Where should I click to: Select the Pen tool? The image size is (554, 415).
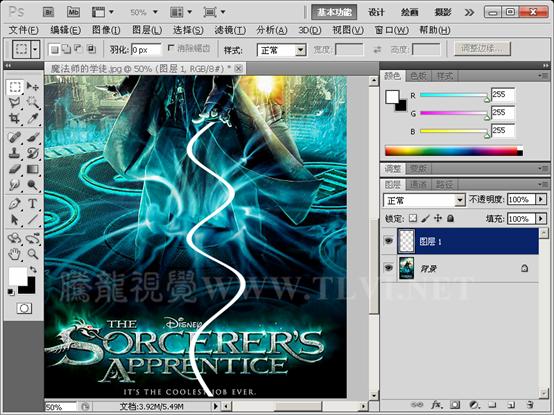(14, 203)
